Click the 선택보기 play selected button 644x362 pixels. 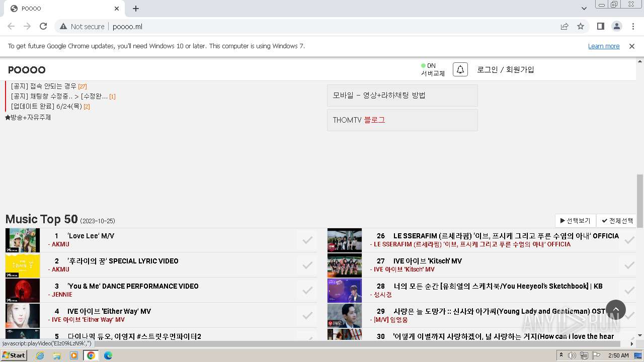tap(576, 221)
